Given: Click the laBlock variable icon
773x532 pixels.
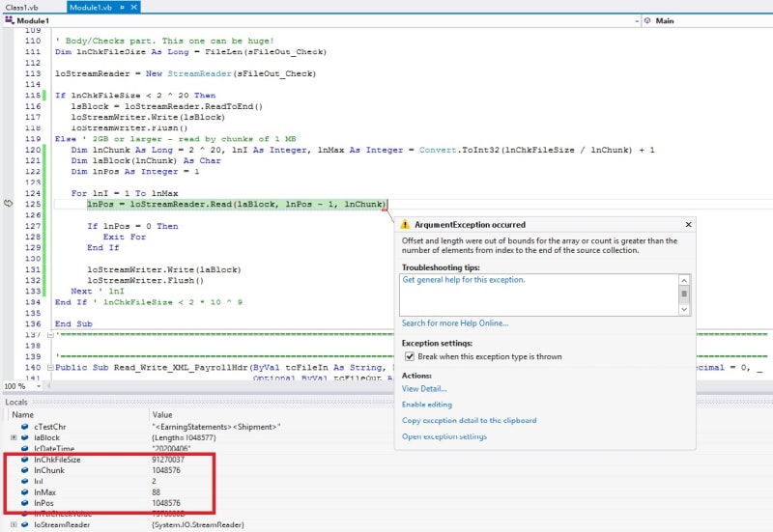Looking at the screenshot, I should tap(25, 437).
